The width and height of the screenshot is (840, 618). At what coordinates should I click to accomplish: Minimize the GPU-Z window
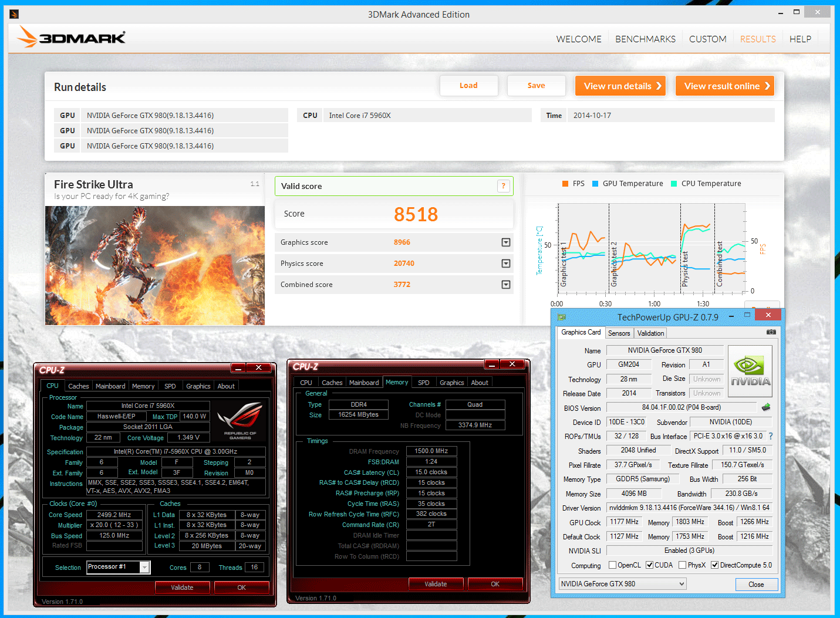click(x=731, y=316)
